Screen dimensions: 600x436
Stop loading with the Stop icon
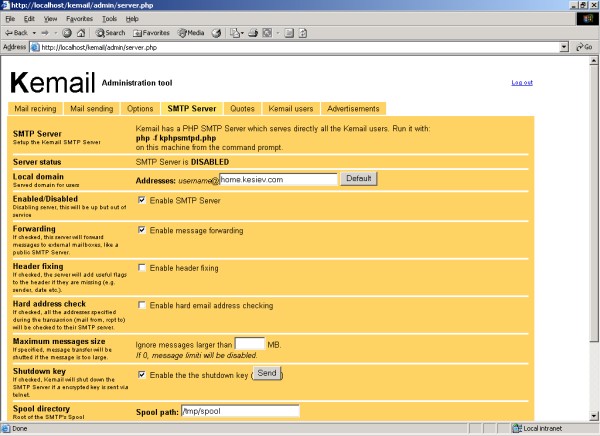click(67, 33)
